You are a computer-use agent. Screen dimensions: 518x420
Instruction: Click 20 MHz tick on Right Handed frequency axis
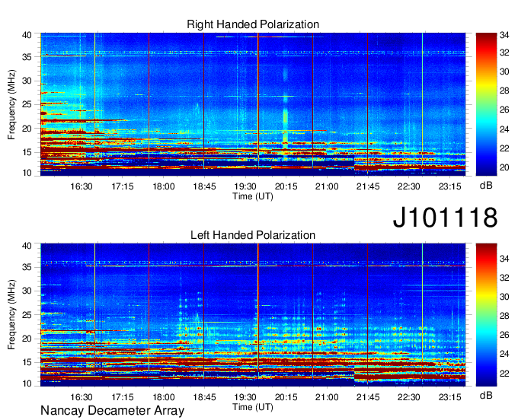click(x=27, y=129)
